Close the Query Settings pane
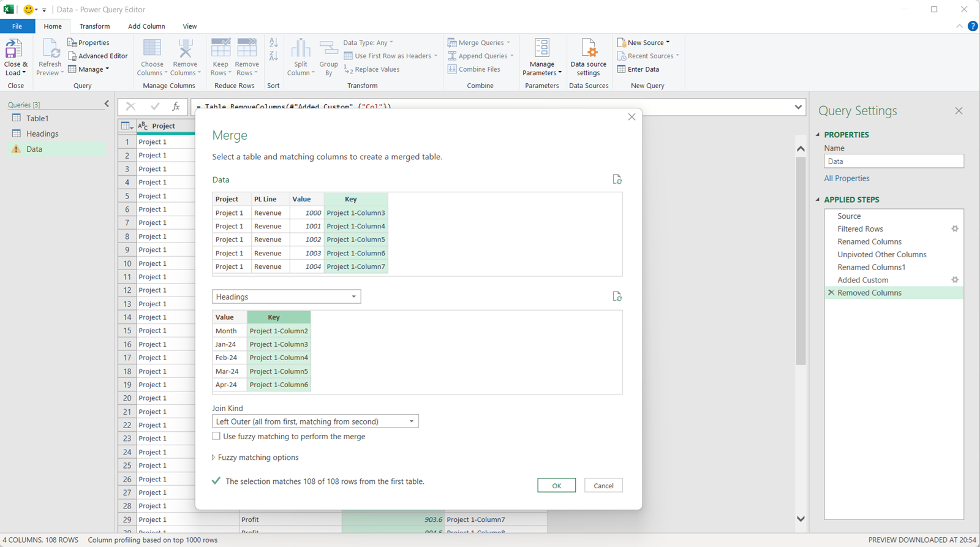The image size is (980, 547). coord(959,111)
